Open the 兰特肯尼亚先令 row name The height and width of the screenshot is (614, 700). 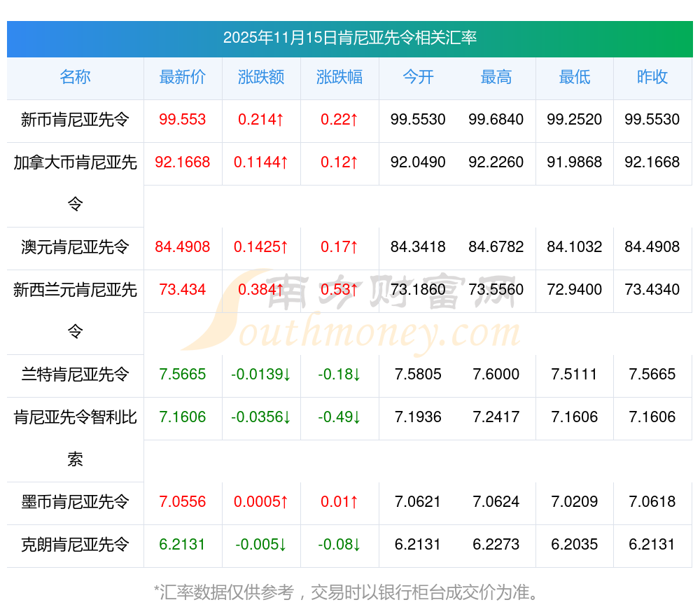(75, 375)
